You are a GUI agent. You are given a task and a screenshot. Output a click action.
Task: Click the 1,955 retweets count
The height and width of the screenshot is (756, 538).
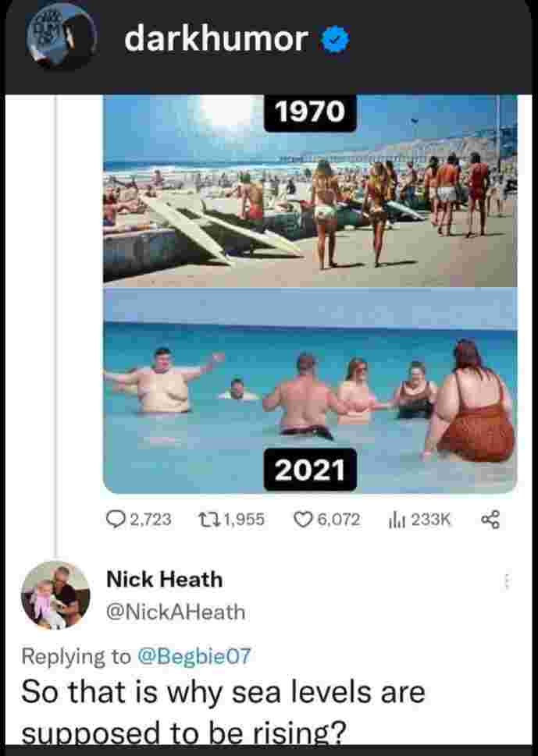[244, 520]
